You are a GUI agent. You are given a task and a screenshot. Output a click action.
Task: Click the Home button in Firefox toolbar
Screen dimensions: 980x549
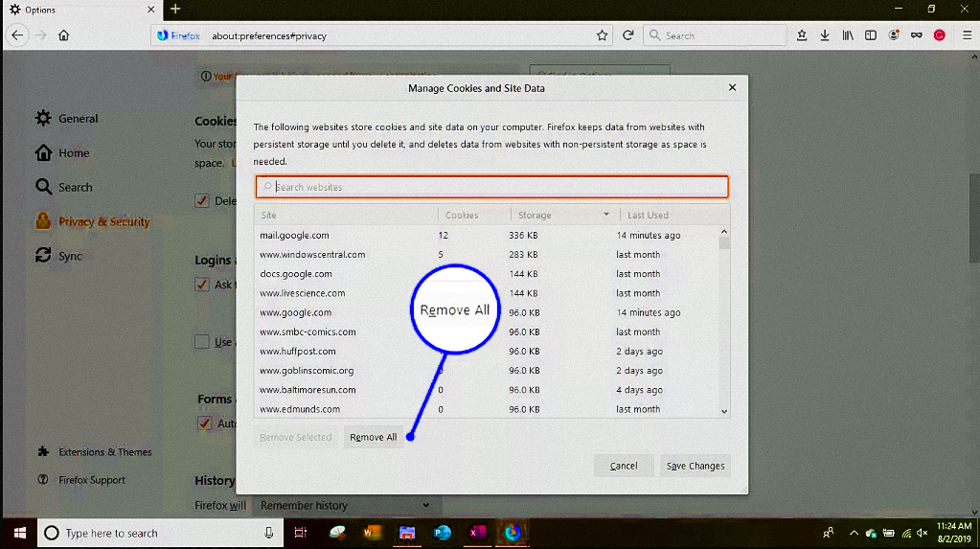[x=63, y=35]
